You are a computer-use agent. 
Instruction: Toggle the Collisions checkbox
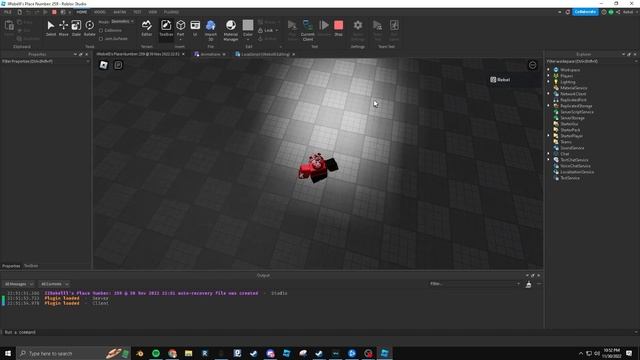101,31
